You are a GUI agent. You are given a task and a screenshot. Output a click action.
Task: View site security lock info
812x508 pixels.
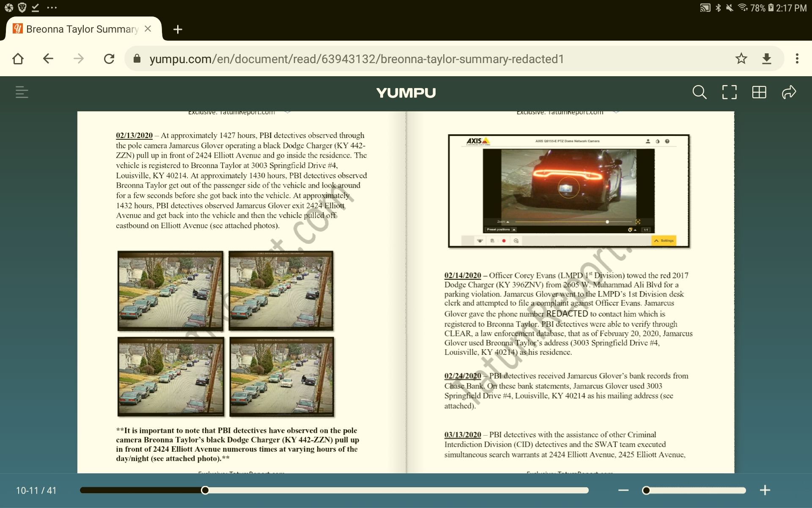(137, 58)
